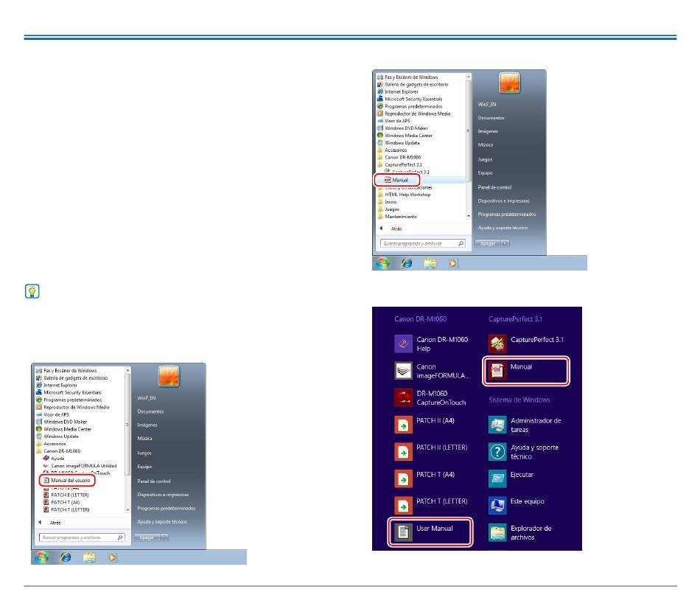The height and width of the screenshot is (592, 700).
Task: Open PATCH II (LETTER) tile in apps screen
Action: 431,451
